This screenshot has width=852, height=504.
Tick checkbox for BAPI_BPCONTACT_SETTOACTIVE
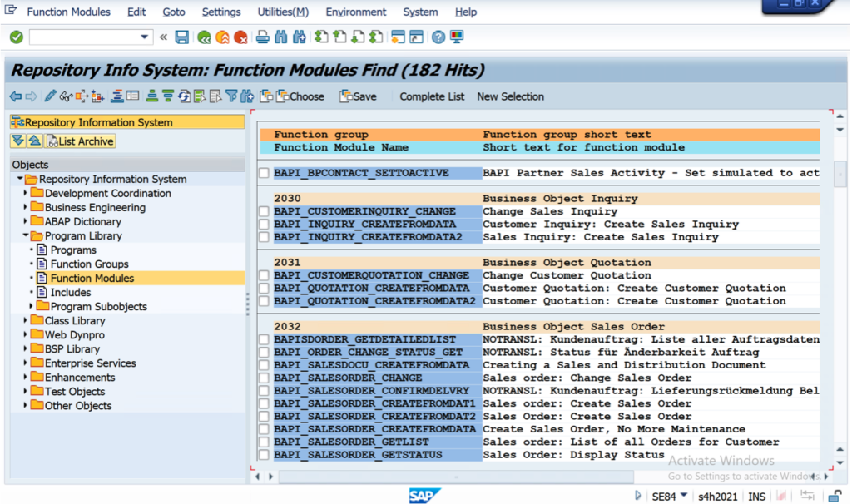(264, 173)
